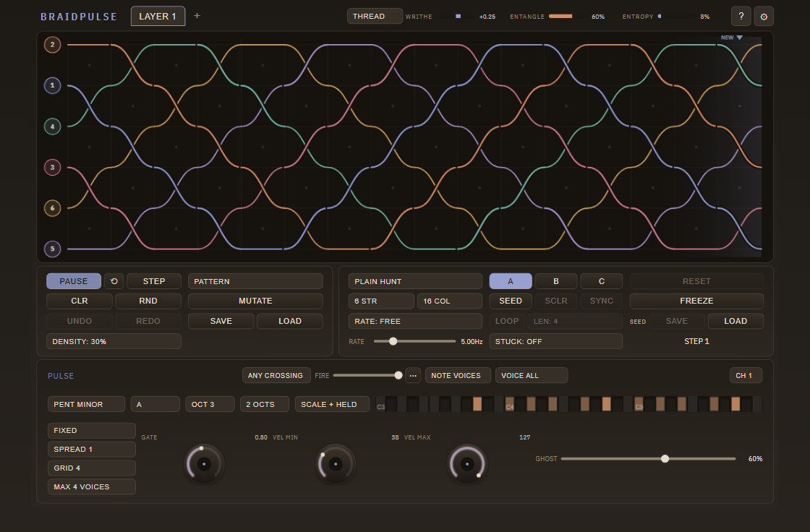Screen dimensions: 810x532
Task: Select slot C
Action: tap(601, 281)
